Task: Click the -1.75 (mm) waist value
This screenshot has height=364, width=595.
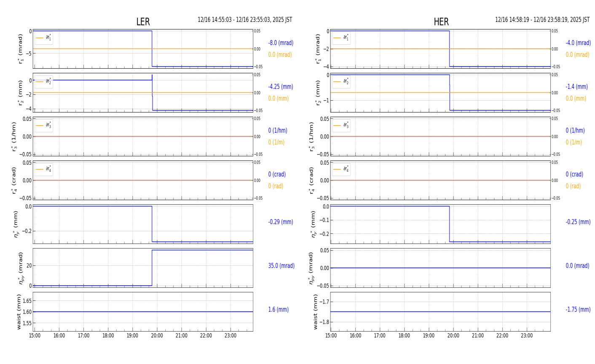Action: 578,310
